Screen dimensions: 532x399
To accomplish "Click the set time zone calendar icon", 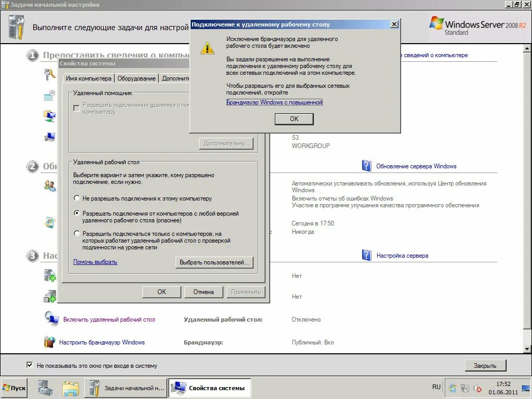I will click(x=49, y=96).
